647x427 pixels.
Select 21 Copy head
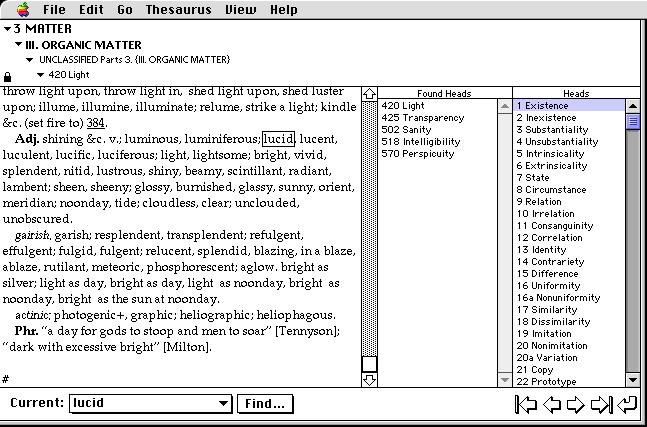coord(569,369)
